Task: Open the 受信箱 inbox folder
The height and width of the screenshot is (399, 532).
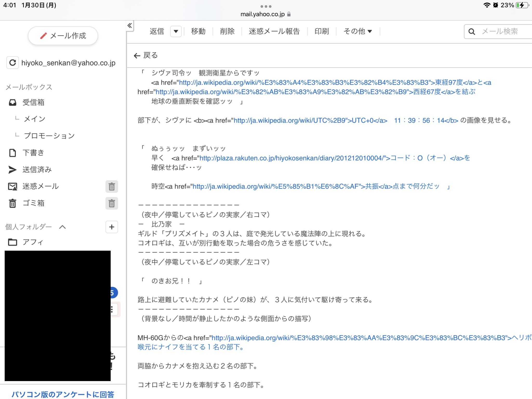Action: point(33,102)
